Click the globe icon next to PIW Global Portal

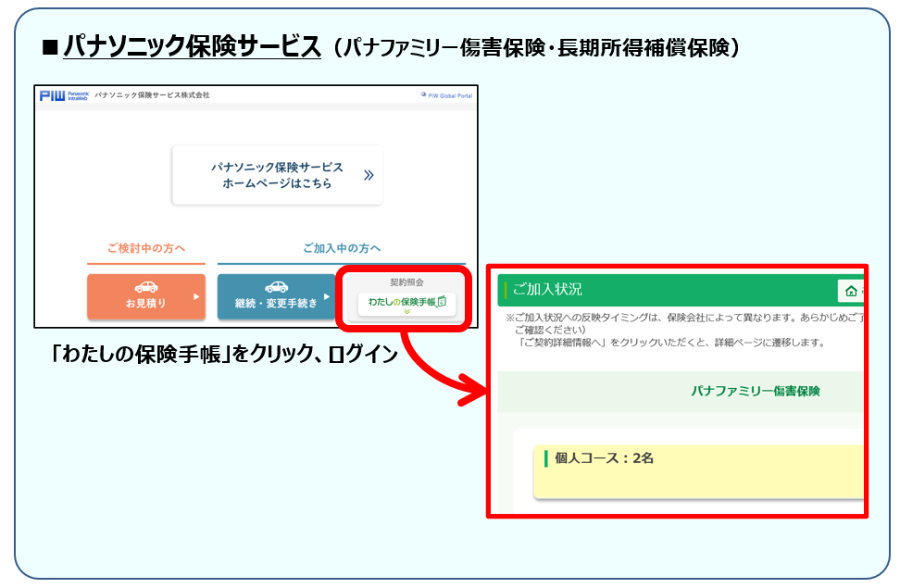(423, 94)
